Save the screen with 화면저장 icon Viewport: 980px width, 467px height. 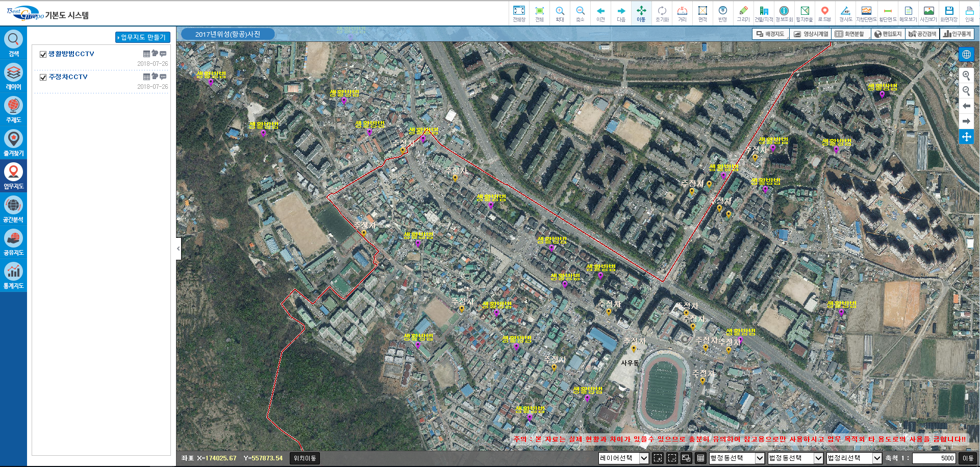click(x=949, y=13)
